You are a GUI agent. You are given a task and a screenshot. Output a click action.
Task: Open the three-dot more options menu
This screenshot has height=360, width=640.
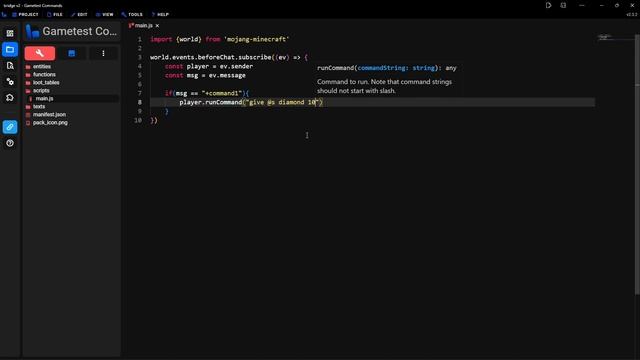tap(103, 53)
